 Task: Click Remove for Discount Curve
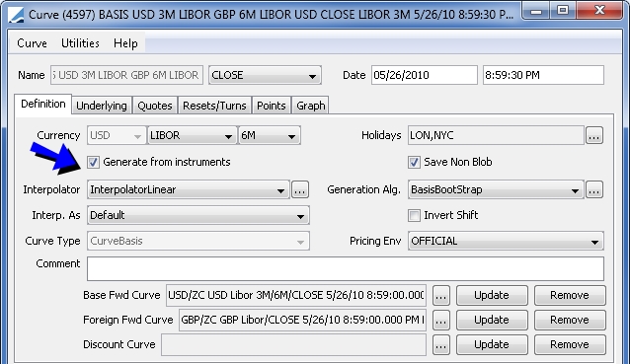pyautogui.click(x=570, y=345)
